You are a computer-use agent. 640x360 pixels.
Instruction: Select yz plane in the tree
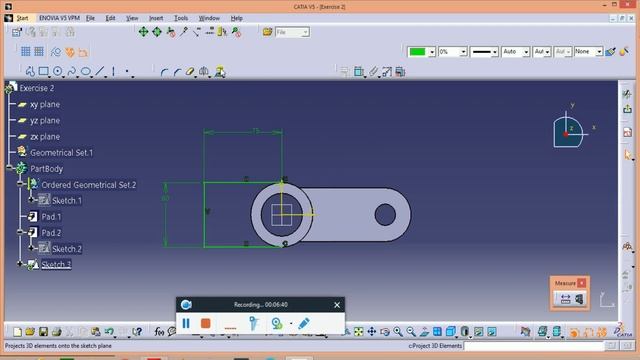45,120
